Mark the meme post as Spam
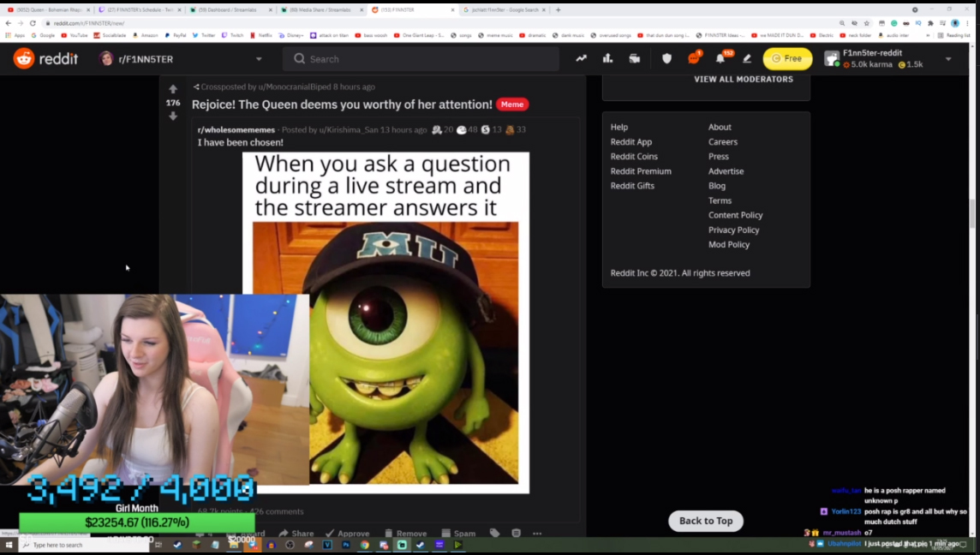980x555 pixels. point(458,533)
